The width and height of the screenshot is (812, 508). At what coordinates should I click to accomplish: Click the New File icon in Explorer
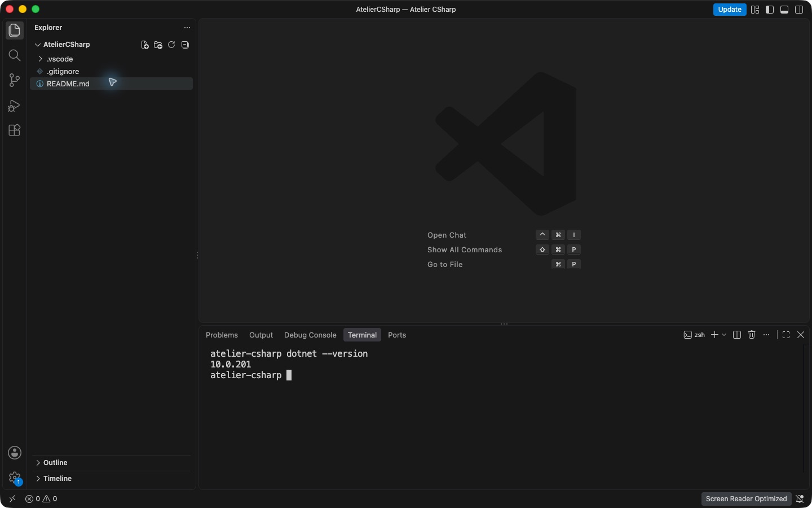(x=145, y=45)
